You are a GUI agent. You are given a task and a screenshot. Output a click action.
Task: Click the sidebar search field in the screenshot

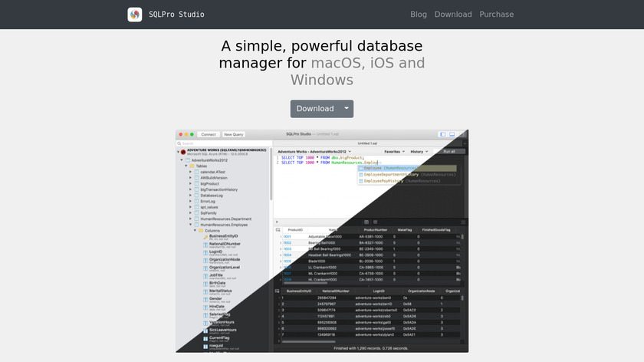coord(224,143)
